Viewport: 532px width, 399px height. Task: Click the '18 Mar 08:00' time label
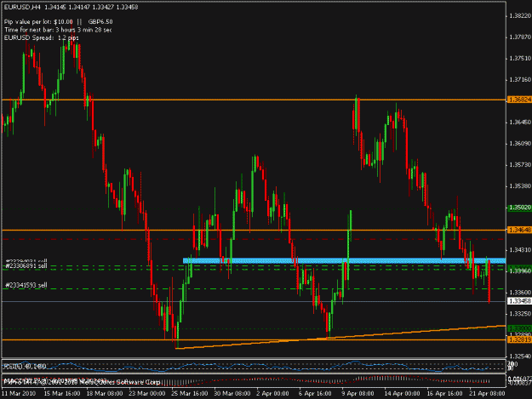click(x=105, y=393)
